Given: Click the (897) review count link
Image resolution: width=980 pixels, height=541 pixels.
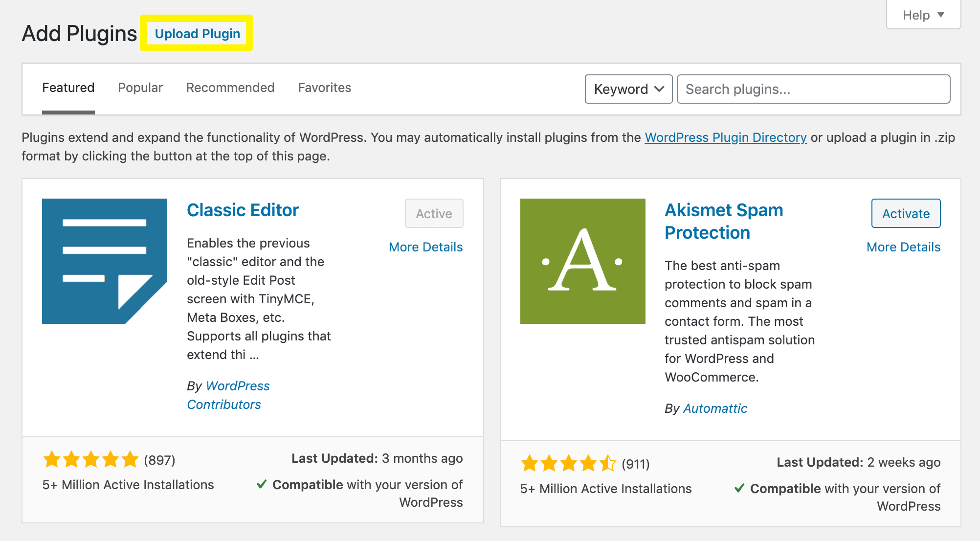Looking at the screenshot, I should pyautogui.click(x=158, y=459).
